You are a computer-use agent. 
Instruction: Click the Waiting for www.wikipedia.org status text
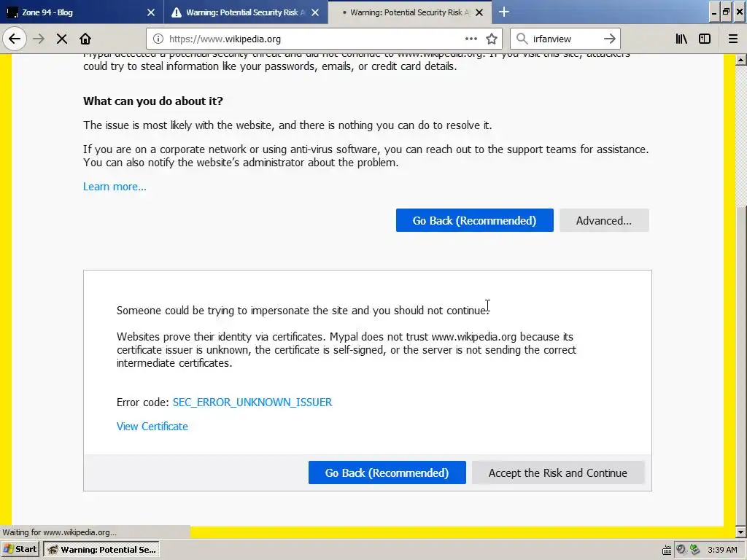[60, 532]
